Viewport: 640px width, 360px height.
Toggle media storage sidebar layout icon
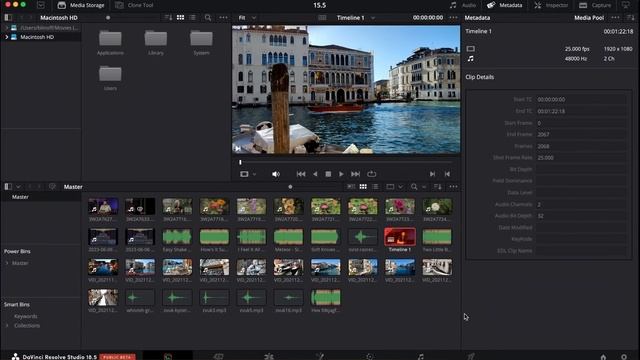tap(8, 18)
